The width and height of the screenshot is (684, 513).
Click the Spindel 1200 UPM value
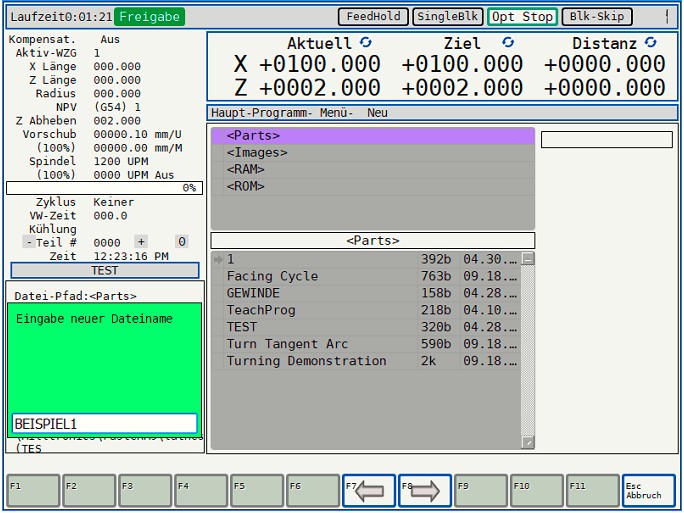(x=121, y=161)
